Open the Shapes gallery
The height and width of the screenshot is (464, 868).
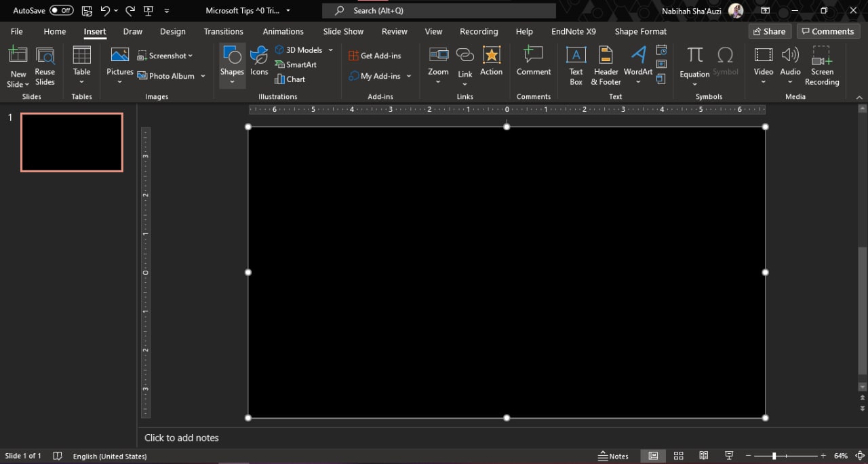pos(232,66)
